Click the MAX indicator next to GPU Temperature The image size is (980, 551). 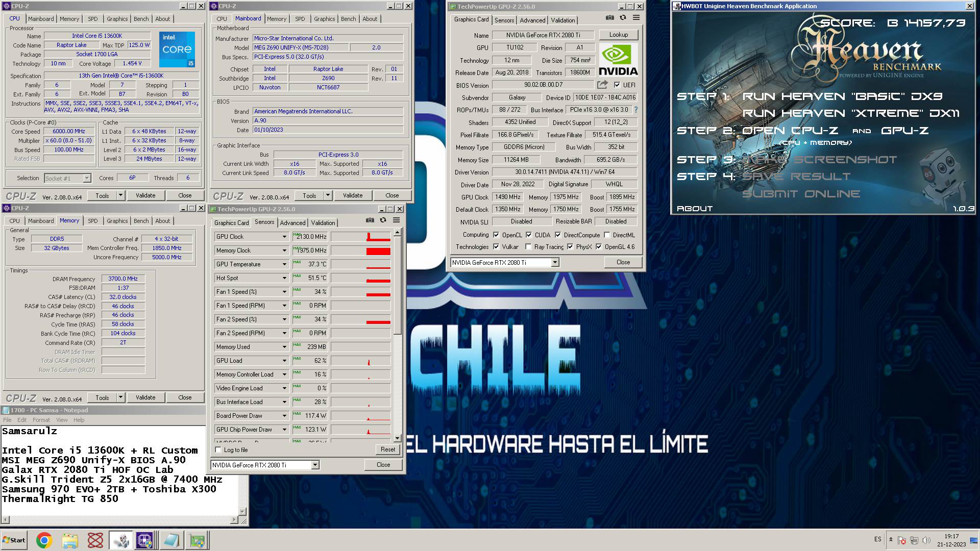click(x=297, y=262)
